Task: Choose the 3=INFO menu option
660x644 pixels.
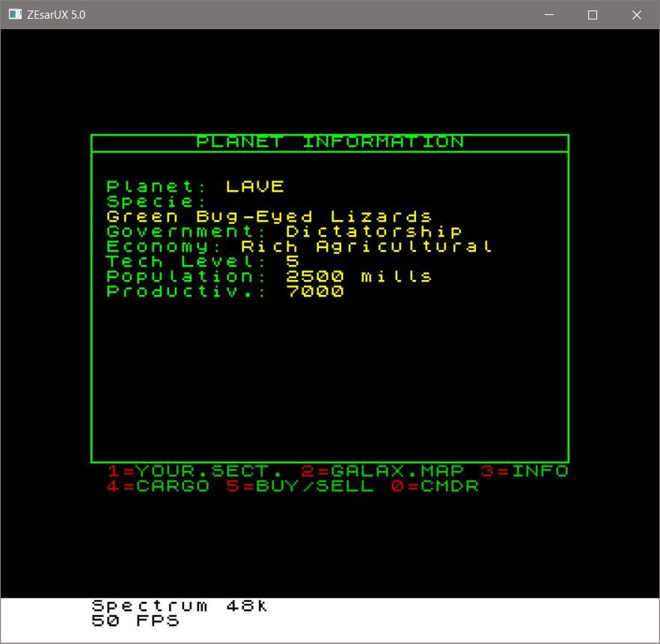Action: 525,470
